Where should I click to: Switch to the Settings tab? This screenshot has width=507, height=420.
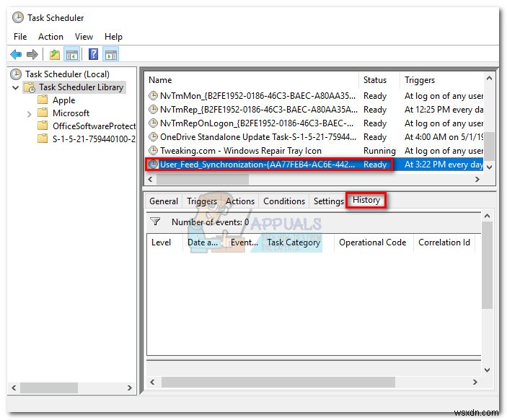(x=328, y=201)
